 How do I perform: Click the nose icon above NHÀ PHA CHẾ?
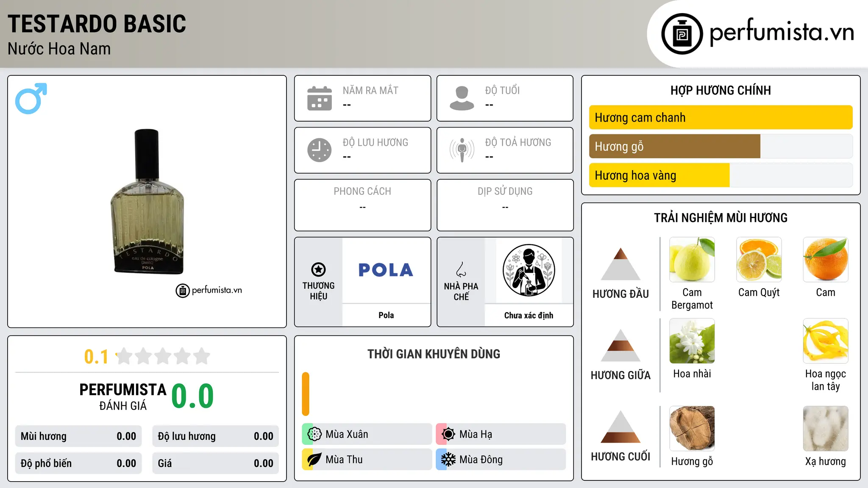point(461,269)
